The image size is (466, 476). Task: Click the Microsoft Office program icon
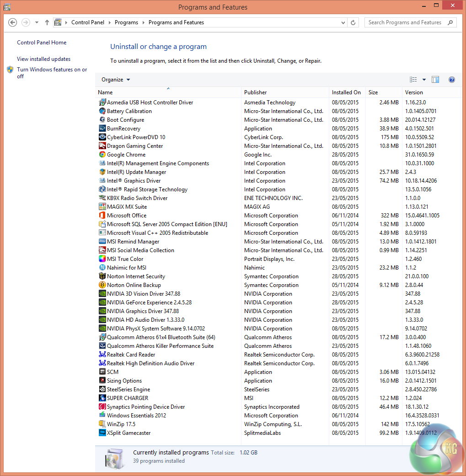(x=102, y=216)
